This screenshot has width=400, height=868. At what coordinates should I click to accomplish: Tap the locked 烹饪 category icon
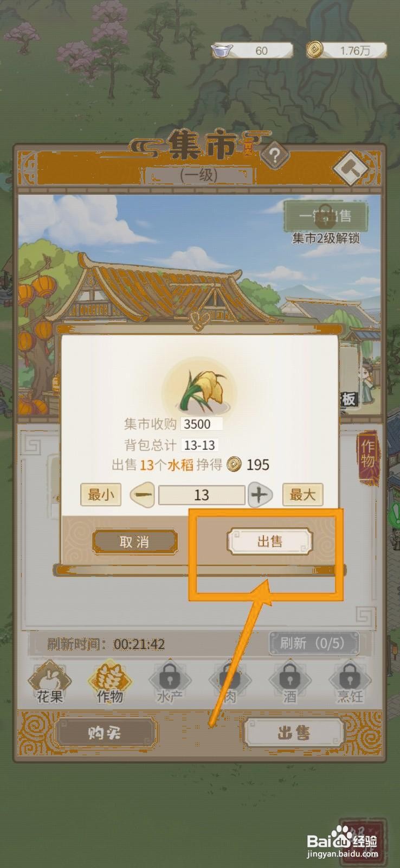click(x=350, y=683)
